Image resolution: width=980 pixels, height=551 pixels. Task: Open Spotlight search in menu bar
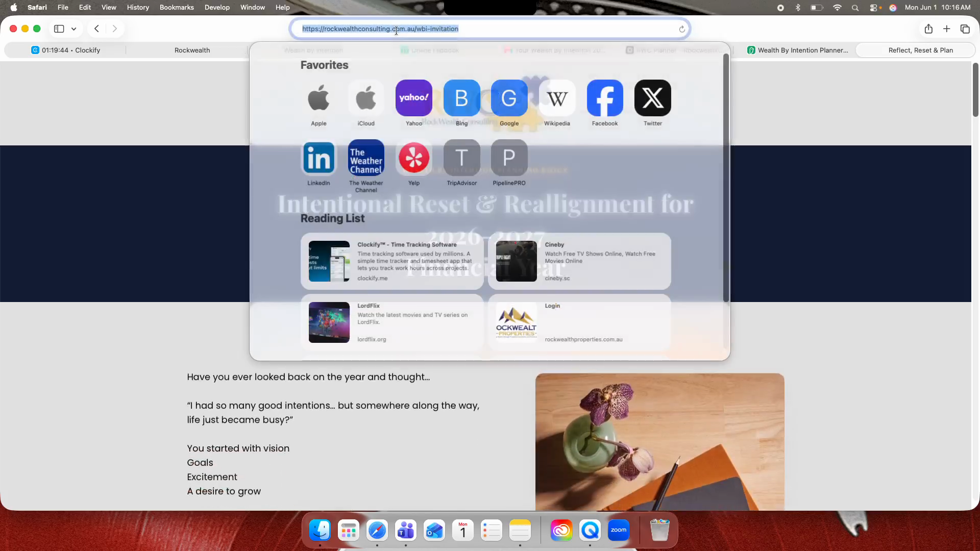tap(855, 8)
